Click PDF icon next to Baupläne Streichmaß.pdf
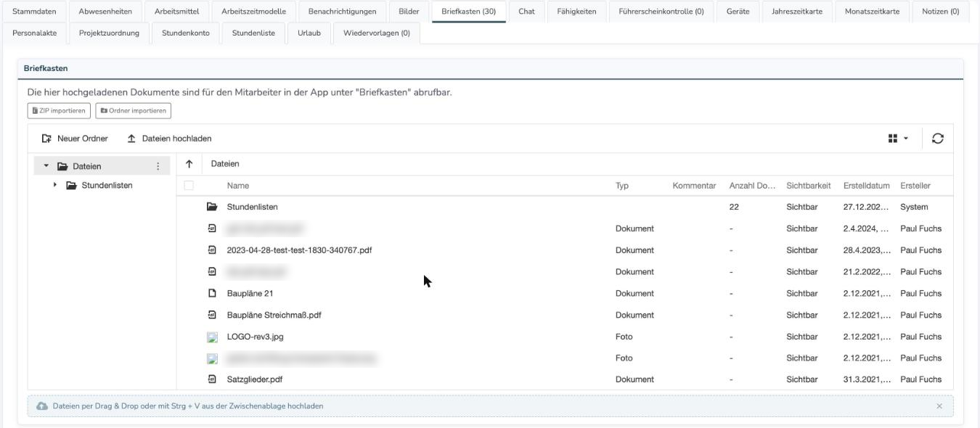 tap(212, 315)
